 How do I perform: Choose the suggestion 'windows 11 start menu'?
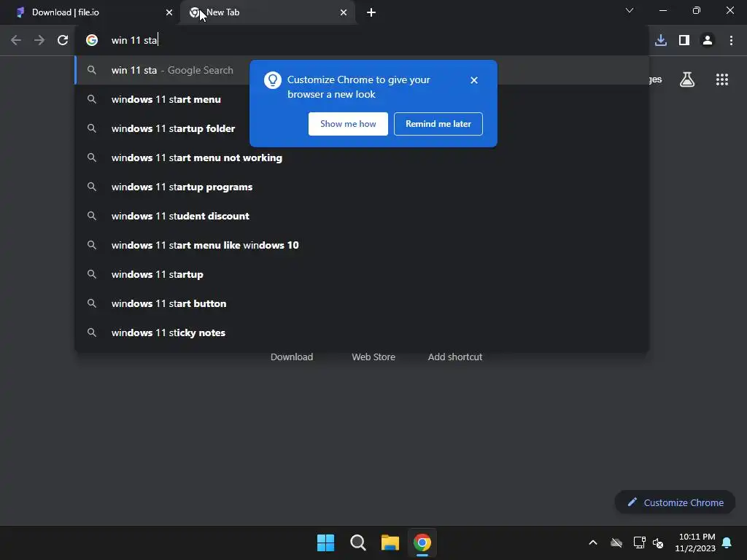click(362, 99)
